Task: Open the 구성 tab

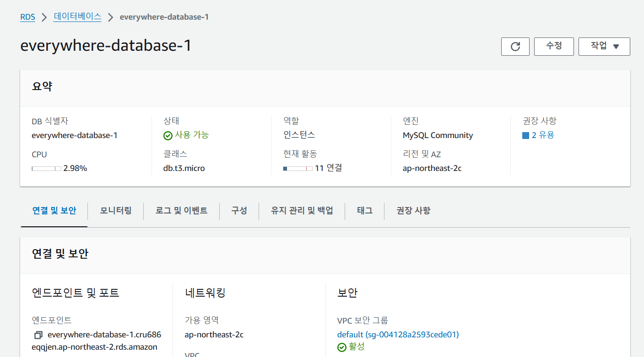Action: point(239,211)
